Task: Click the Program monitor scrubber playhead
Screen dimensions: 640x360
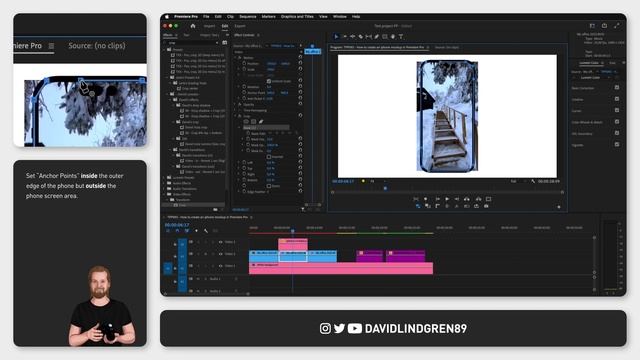Action: (x=385, y=188)
